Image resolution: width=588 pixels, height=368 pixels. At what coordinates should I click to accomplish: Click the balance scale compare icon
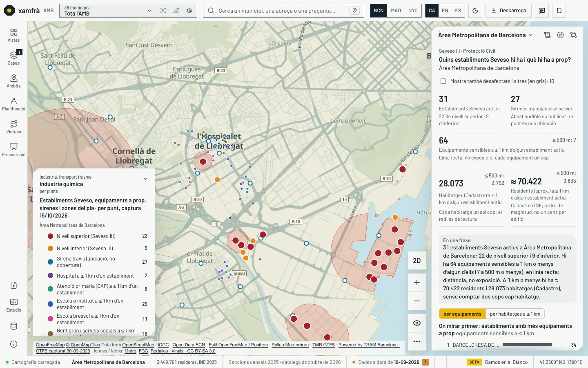click(189, 11)
